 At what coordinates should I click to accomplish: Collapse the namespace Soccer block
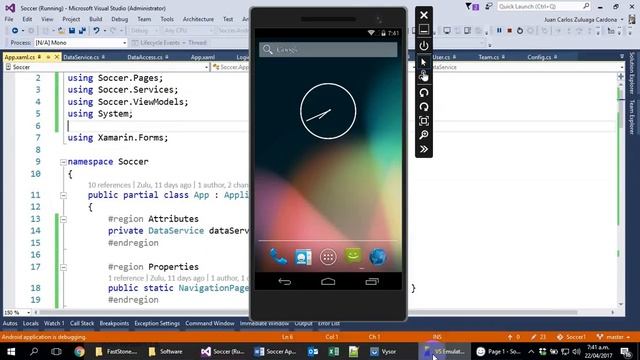pyautogui.click(x=63, y=162)
